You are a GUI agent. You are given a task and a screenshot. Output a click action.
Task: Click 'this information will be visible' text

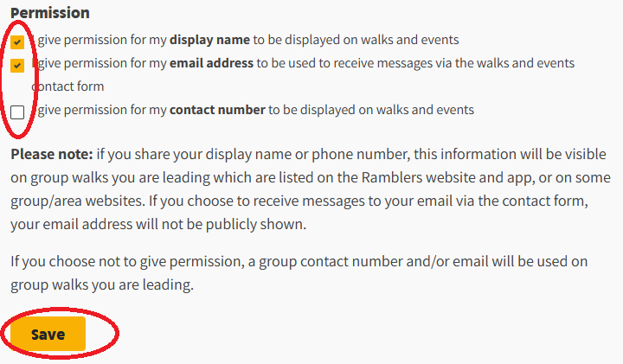510,154
